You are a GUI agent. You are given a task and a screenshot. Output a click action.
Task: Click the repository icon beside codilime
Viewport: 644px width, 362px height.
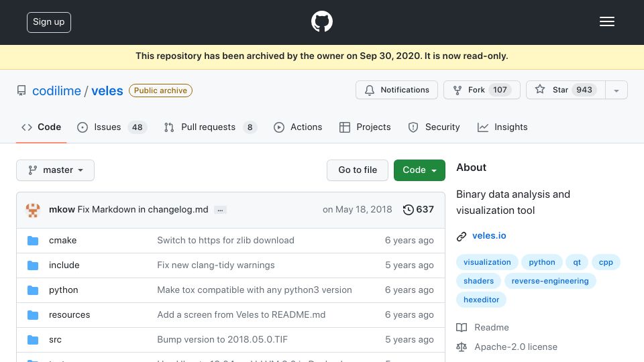pyautogui.click(x=21, y=90)
